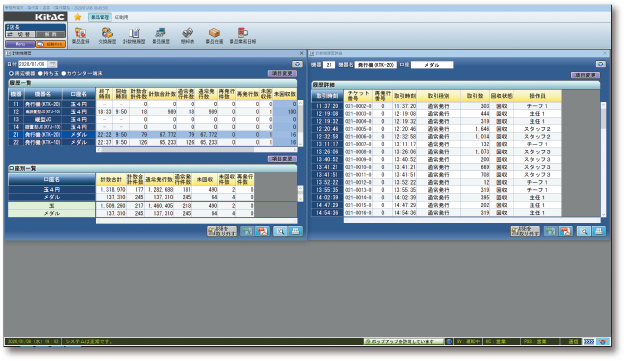Close the left 計数機履歴 window
Image resolution: width=624 pixels, height=361 pixels.
tap(301, 53)
